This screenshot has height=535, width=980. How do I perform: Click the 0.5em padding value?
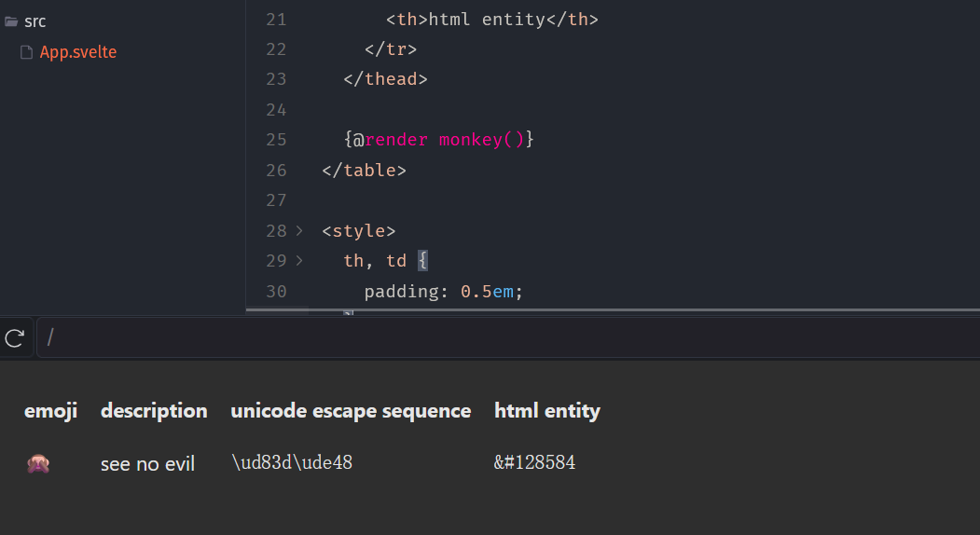(x=491, y=292)
